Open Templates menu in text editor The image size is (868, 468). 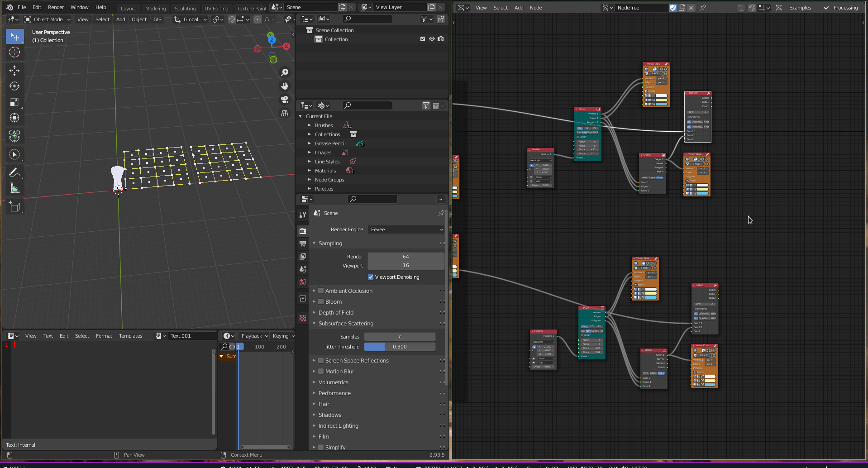[130, 336]
